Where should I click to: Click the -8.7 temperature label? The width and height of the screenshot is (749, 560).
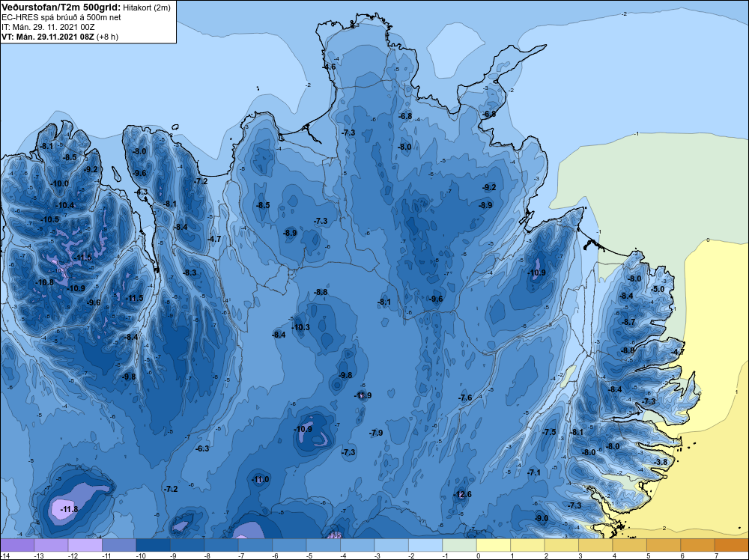click(x=629, y=322)
